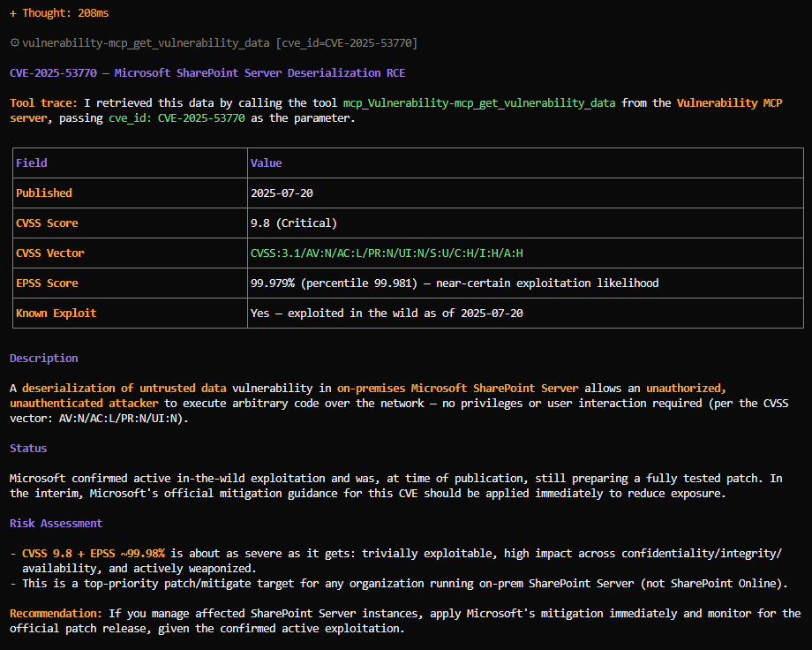Click the green CVSS:3.1 vector string

[387, 253]
